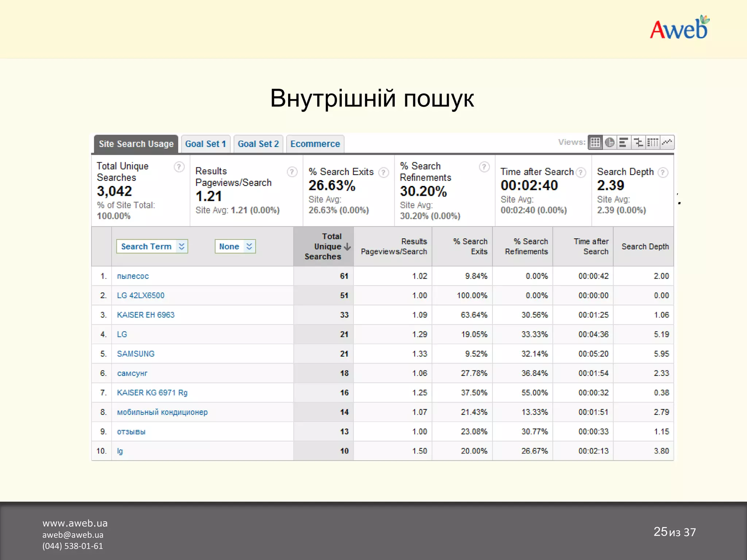Open search term KAISER EH 6963

tap(146, 315)
